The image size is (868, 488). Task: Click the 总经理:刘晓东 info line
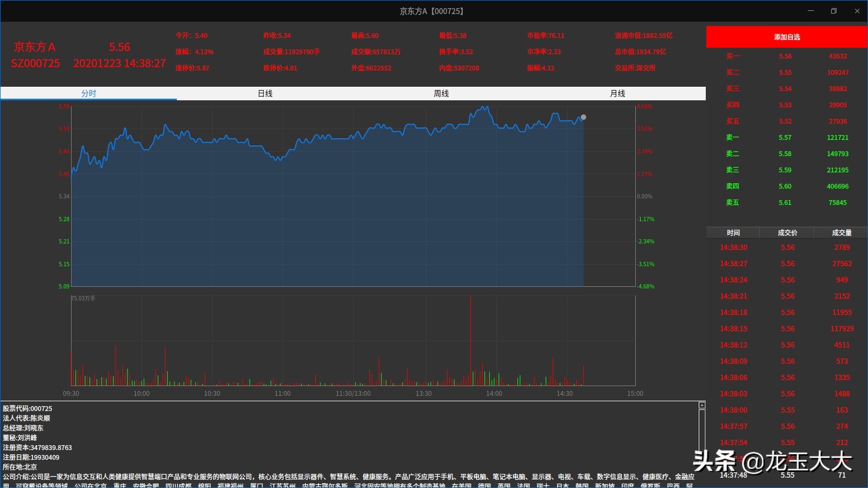(x=23, y=428)
